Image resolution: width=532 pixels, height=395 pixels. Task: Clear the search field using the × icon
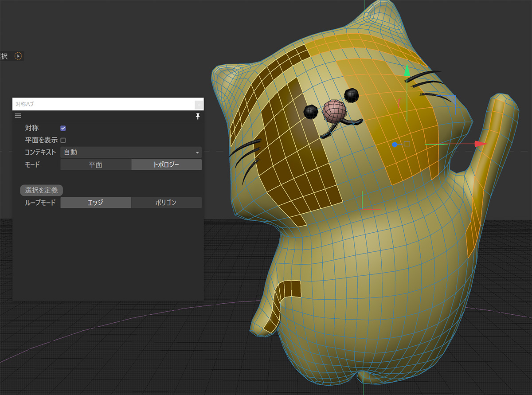199,104
